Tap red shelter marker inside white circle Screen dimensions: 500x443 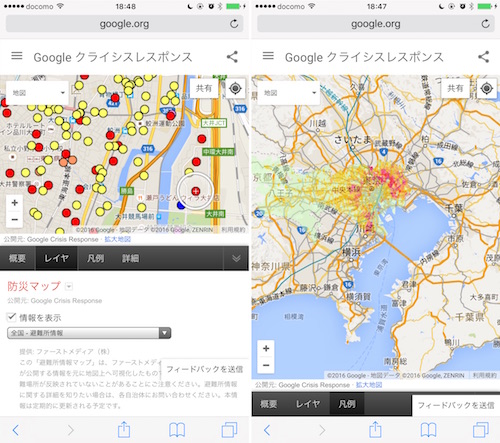pyautogui.click(x=196, y=191)
